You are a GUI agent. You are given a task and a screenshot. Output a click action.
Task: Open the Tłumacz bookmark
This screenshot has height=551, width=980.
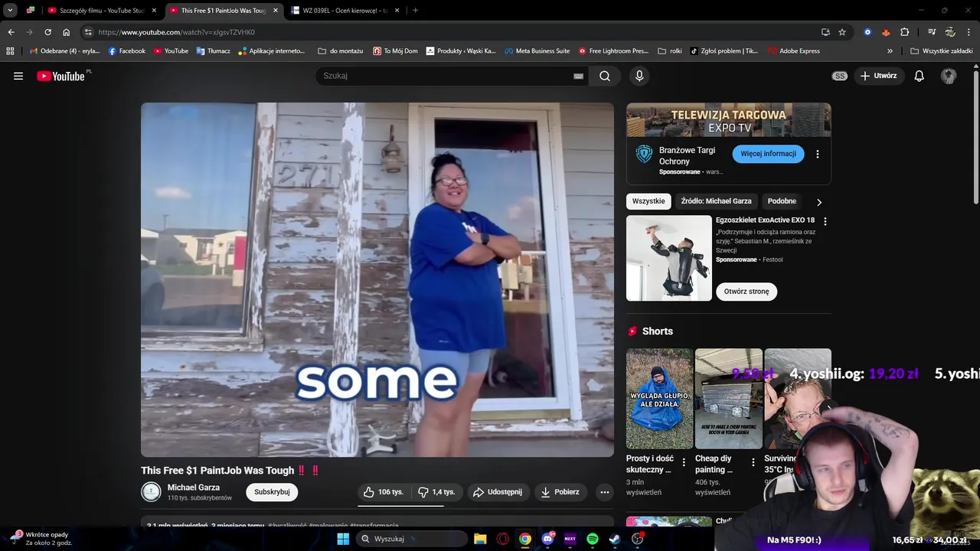point(213,51)
